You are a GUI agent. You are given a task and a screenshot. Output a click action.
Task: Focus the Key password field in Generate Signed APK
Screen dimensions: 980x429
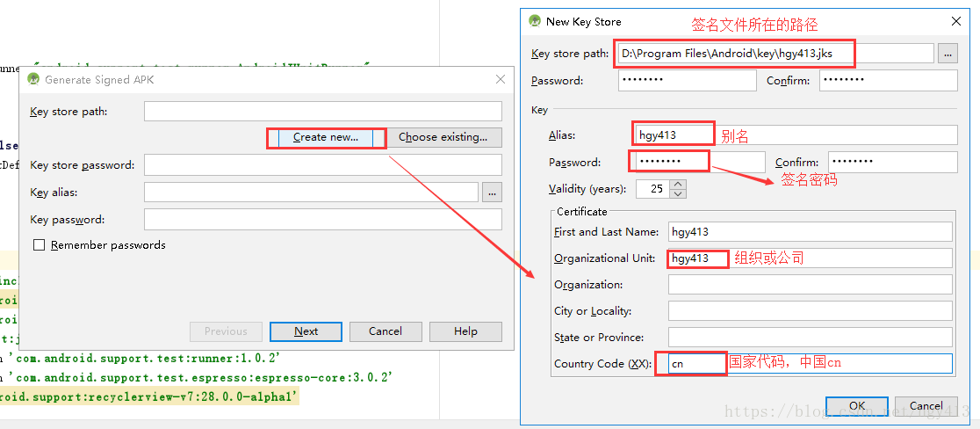click(x=323, y=220)
